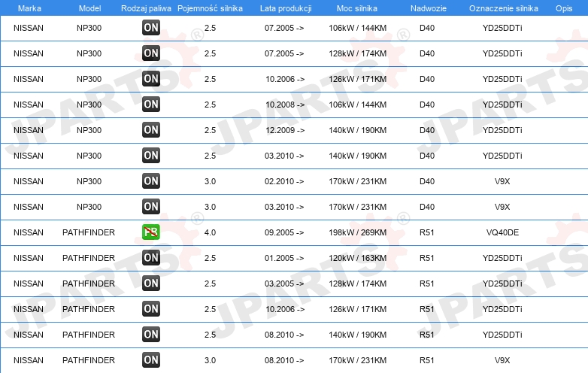Select PATHFINDER in the 198kW / 269KM row
This screenshot has width=588, height=373.
89,232
